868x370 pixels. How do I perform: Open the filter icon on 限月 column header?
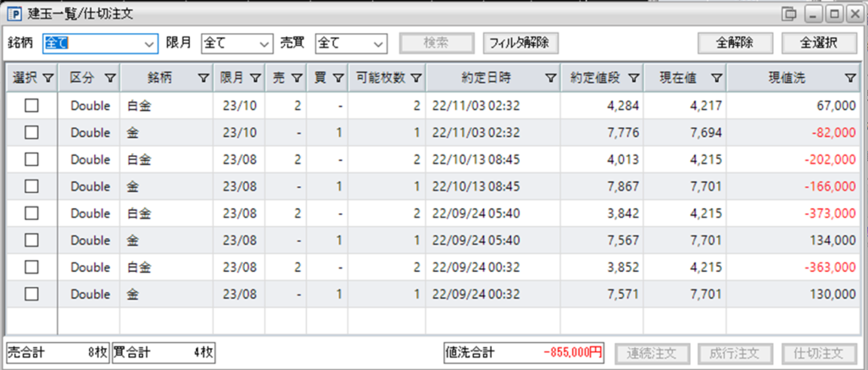point(255,79)
